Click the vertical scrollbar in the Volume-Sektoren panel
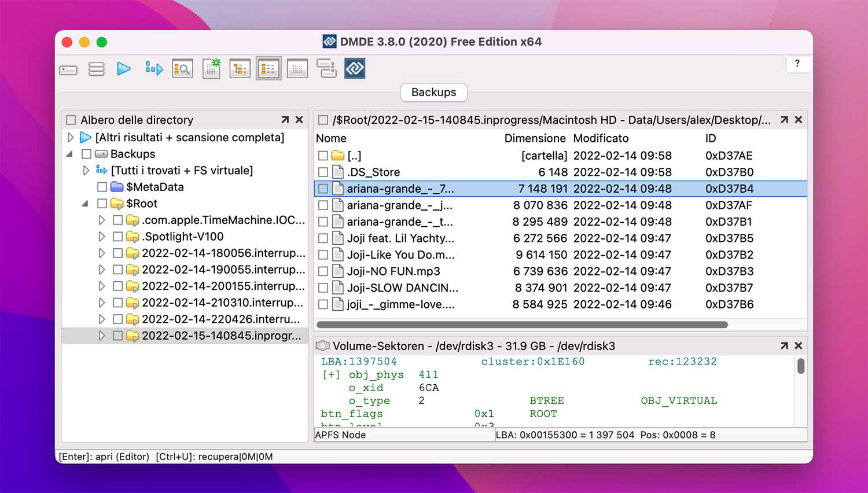The width and height of the screenshot is (868, 493). 801,366
